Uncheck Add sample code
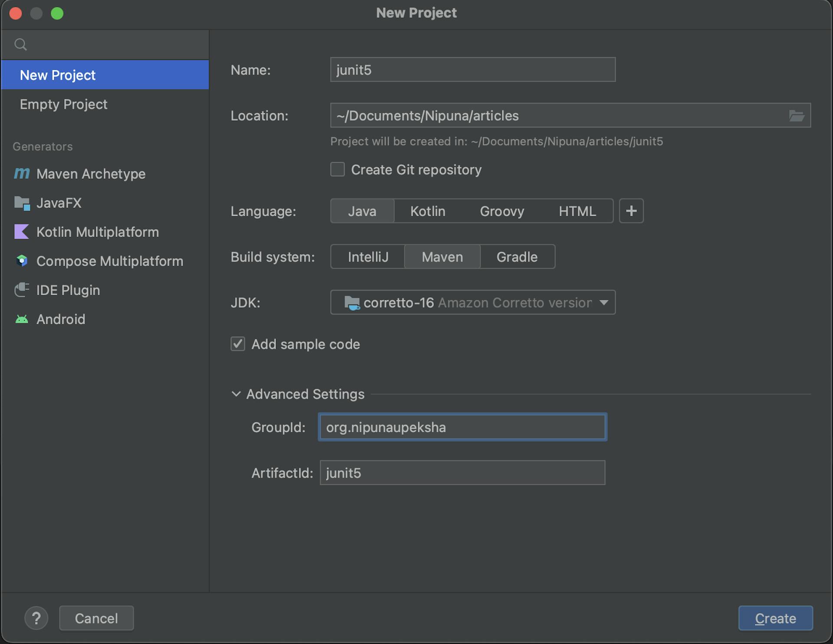Image resolution: width=833 pixels, height=644 pixels. click(x=238, y=344)
